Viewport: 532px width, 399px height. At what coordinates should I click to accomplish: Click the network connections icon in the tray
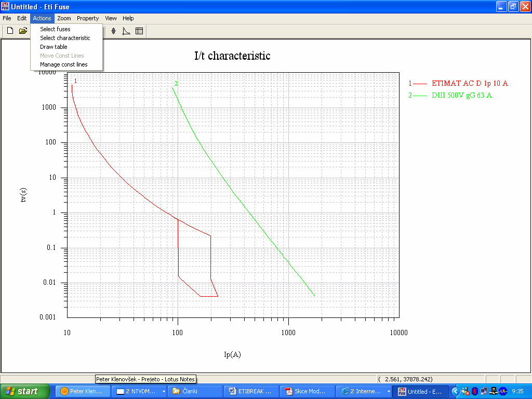coord(484,391)
